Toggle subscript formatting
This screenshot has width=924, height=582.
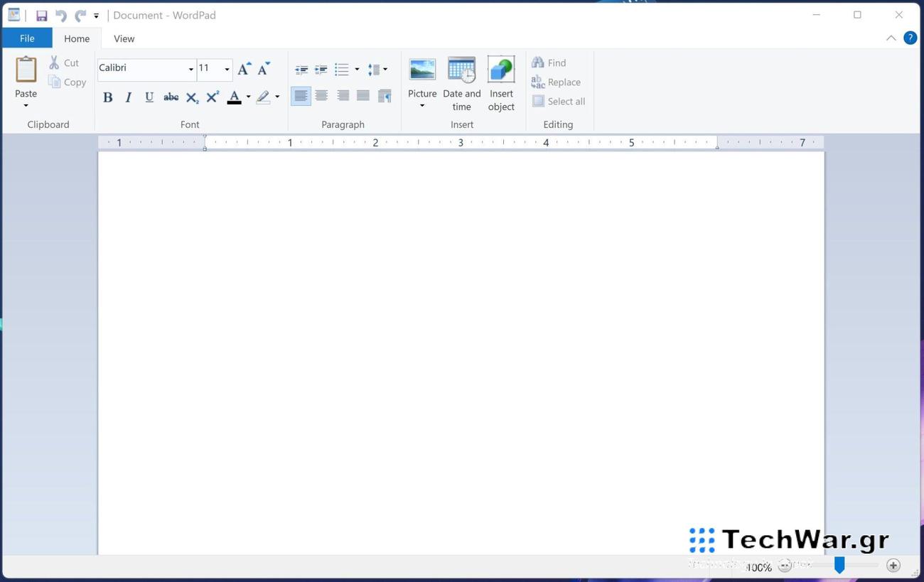click(x=190, y=98)
